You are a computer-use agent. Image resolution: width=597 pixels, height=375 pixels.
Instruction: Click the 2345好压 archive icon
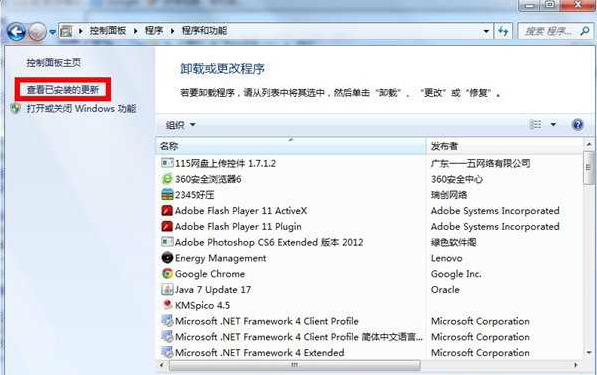[x=167, y=195]
